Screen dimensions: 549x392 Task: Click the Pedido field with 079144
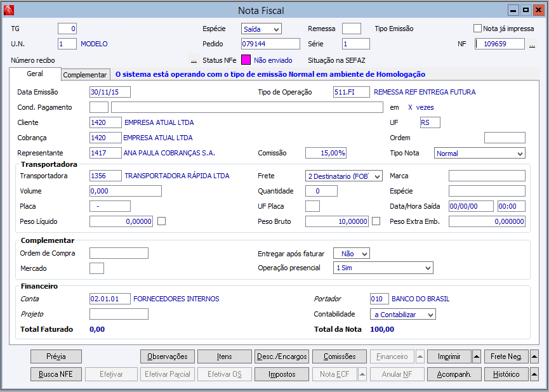click(270, 44)
